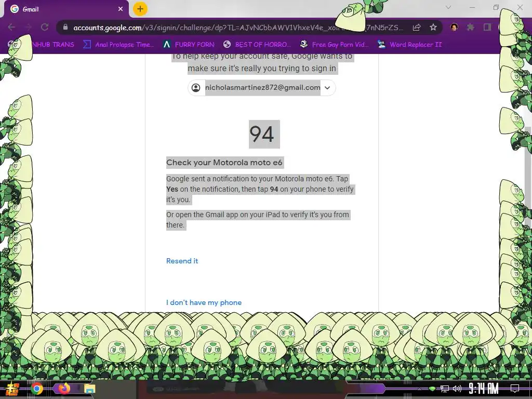Viewport: 532px width, 399px height.
Task: Launch Firefox from the taskbar
Action: (64, 388)
